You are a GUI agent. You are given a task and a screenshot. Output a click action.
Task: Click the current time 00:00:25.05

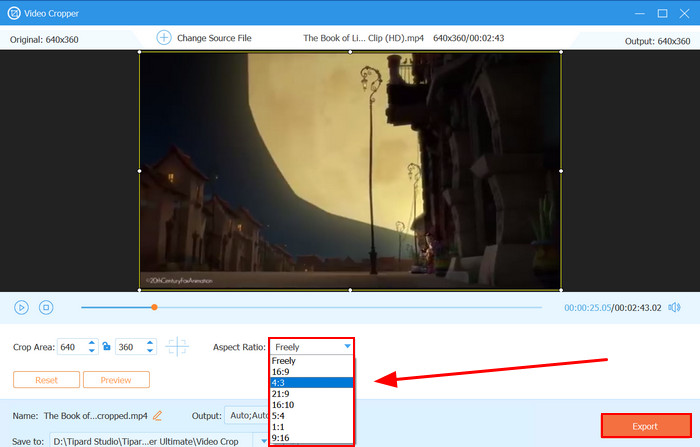pyautogui.click(x=587, y=308)
